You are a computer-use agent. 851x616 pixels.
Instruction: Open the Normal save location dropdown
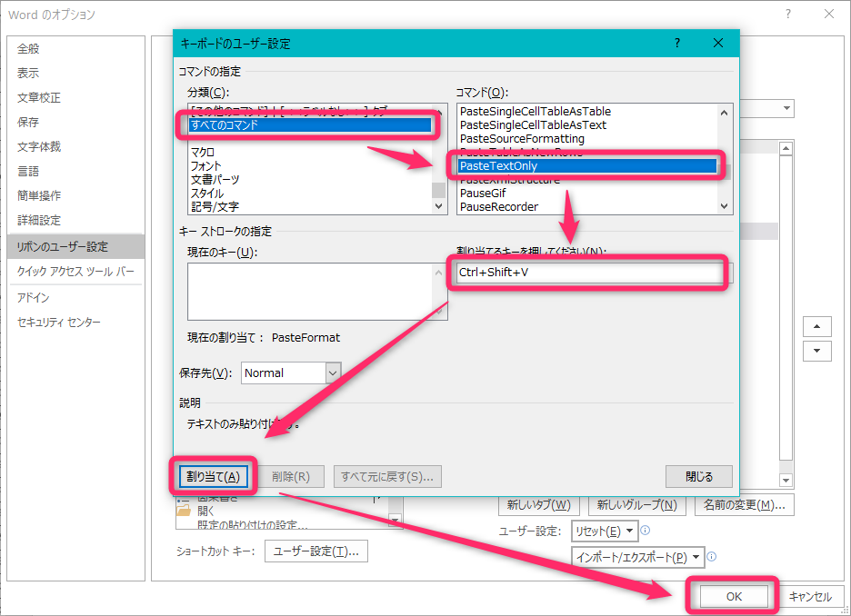pyautogui.click(x=332, y=373)
